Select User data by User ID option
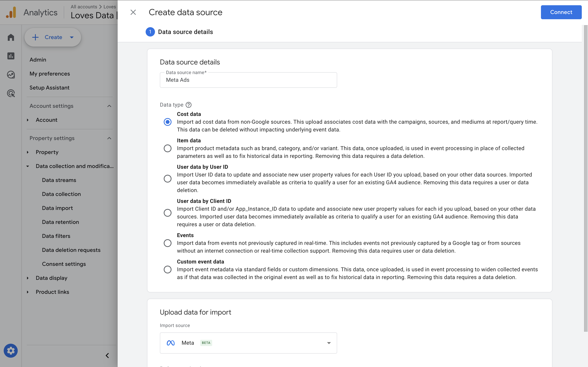588x367 pixels. [x=167, y=179]
